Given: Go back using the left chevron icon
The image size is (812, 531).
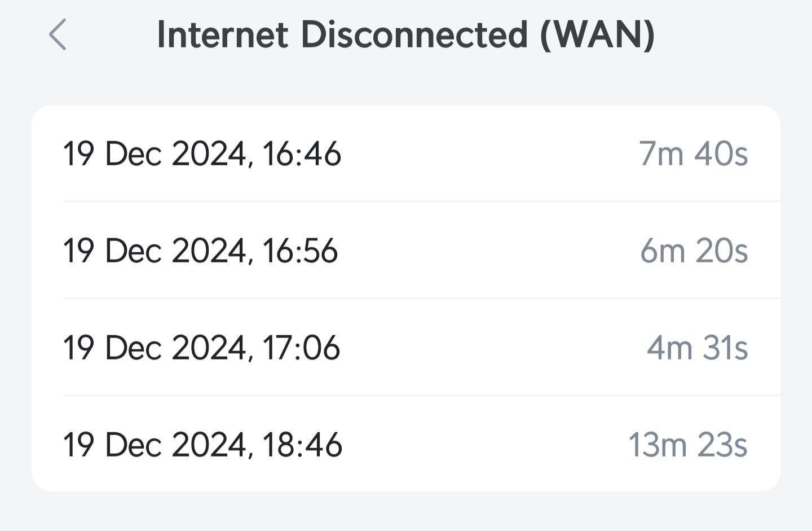Looking at the screenshot, I should (58, 34).
